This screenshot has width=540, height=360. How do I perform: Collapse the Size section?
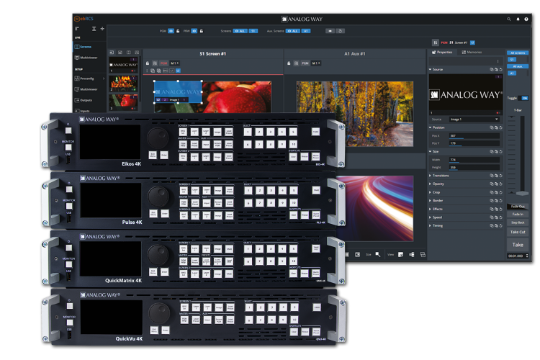click(x=430, y=152)
